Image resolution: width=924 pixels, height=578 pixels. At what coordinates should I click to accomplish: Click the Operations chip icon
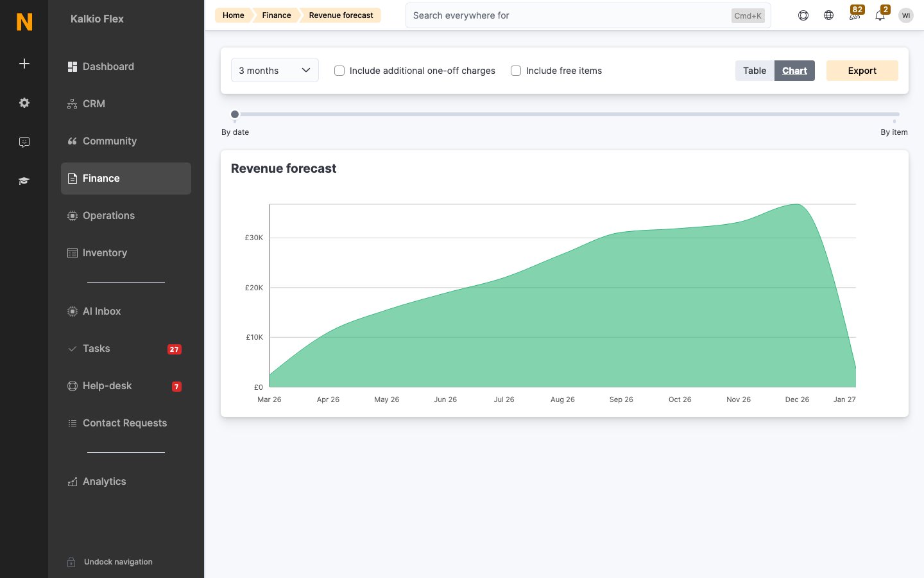pos(73,216)
